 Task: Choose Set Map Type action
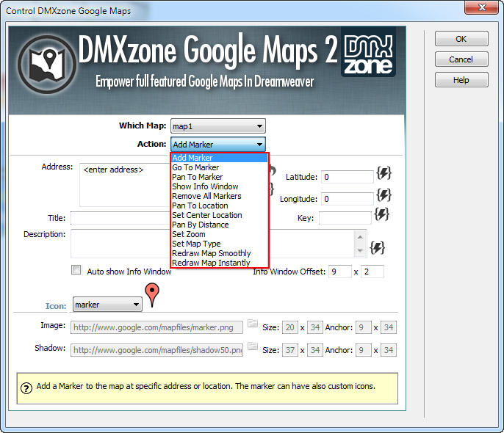220,244
